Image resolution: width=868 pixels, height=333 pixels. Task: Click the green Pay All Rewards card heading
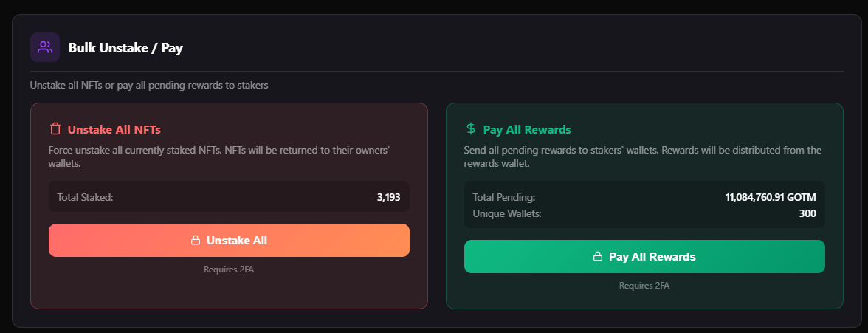(x=527, y=129)
